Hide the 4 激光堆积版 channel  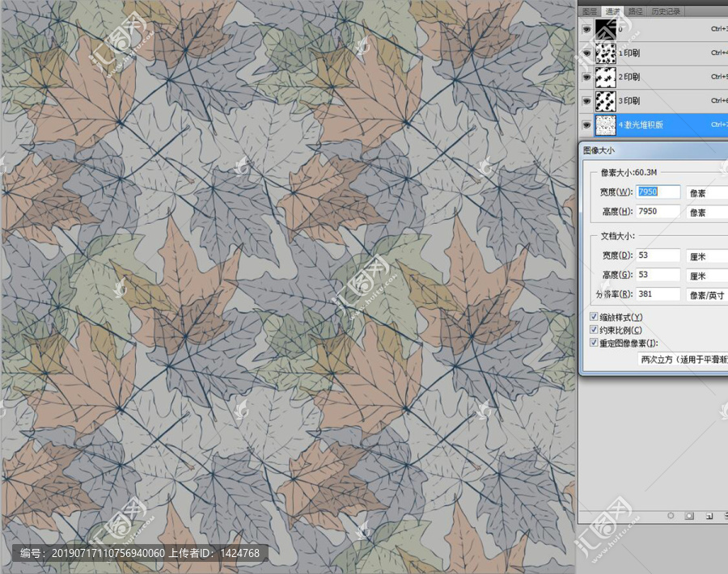pyautogui.click(x=586, y=125)
